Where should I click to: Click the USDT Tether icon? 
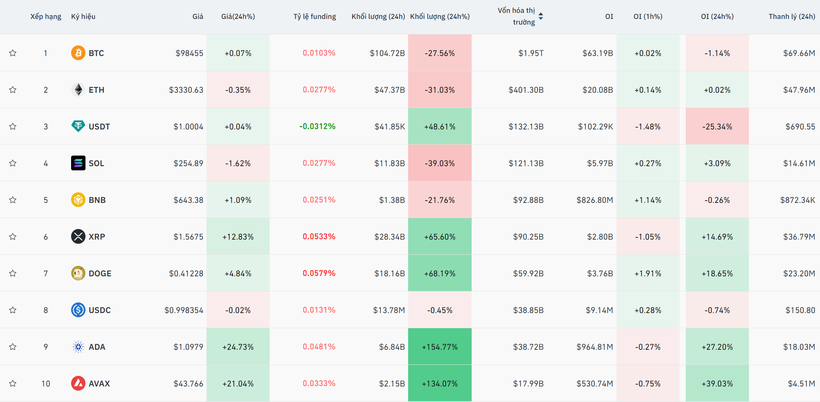pos(78,127)
